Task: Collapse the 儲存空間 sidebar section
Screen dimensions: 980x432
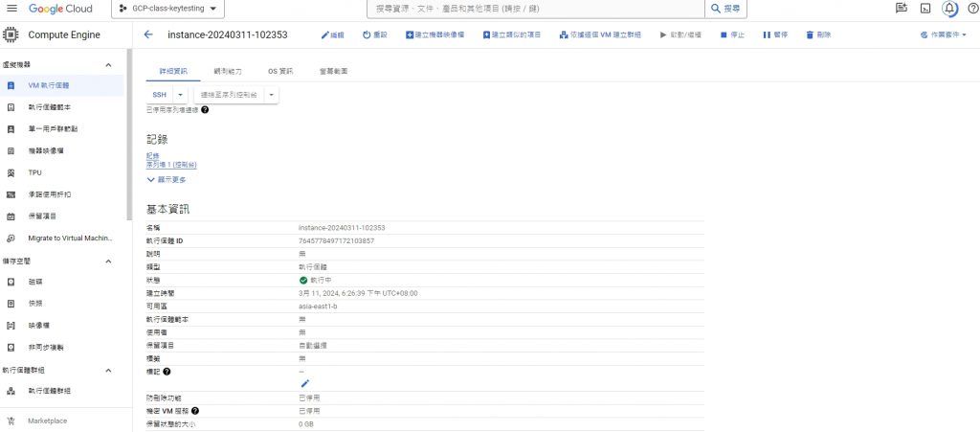Action: [x=107, y=261]
